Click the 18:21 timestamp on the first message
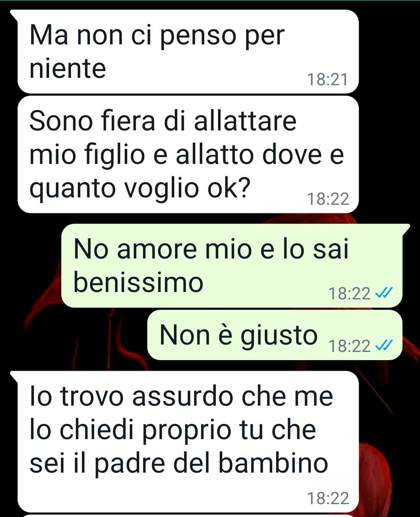Screen dimensions: 420x517 point(327,79)
